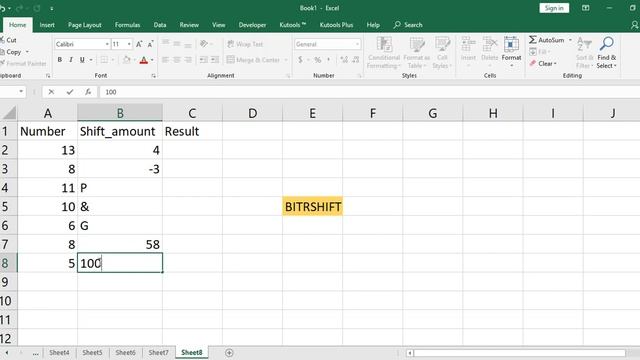
Task: Toggle Wrap Text
Action: point(245,44)
